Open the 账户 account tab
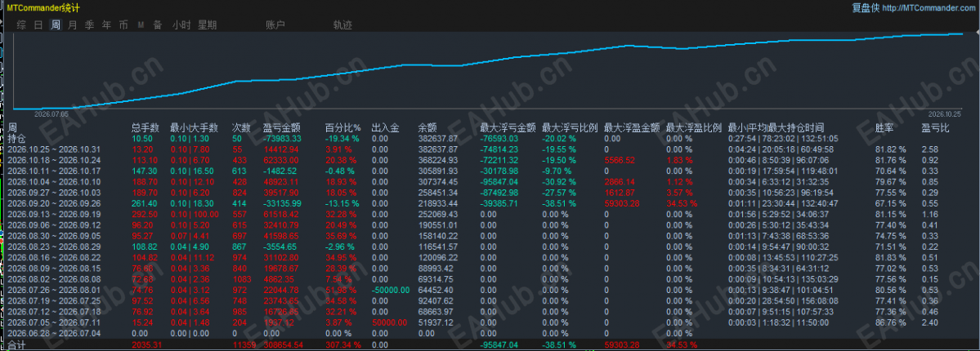This screenshot has height=351, width=980. click(x=275, y=25)
